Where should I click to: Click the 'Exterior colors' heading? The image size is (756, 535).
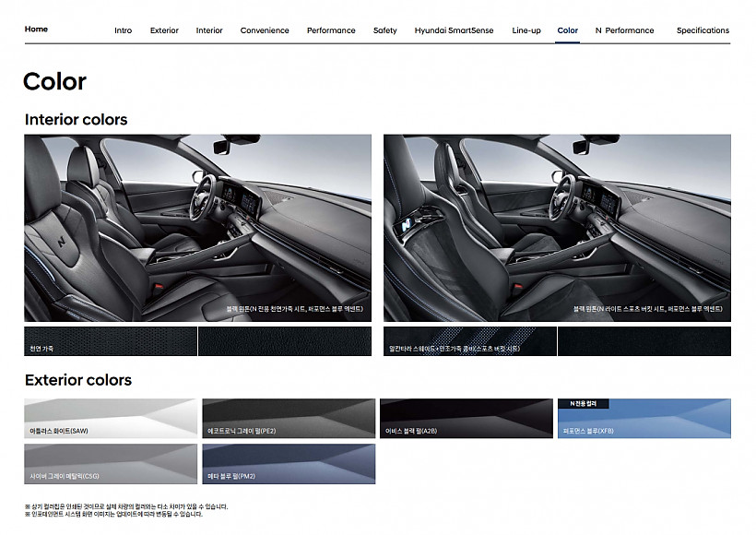tap(78, 380)
